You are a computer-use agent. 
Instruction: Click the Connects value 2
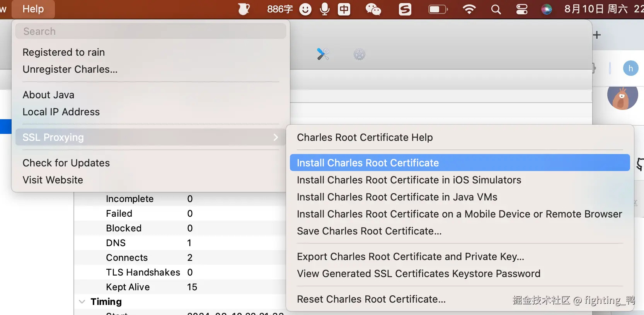tap(190, 258)
